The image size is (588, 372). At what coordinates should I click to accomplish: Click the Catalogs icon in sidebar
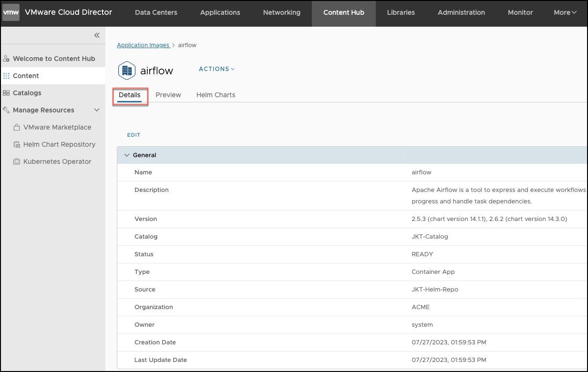coord(6,93)
